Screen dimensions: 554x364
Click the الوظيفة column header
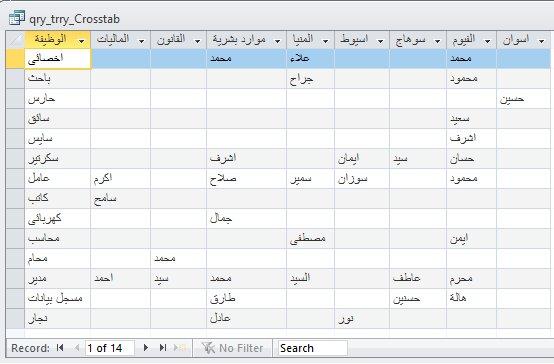[58, 40]
